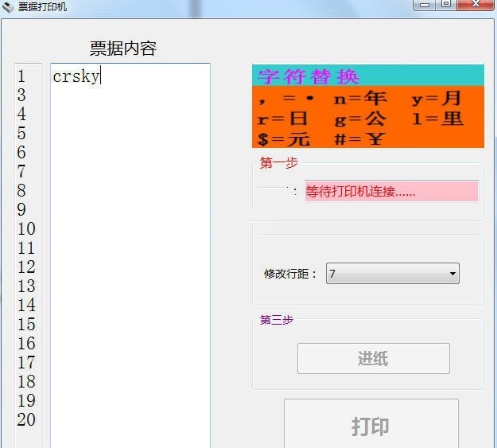
Task: Click line number 1 in the gutter
Action: 21,76
